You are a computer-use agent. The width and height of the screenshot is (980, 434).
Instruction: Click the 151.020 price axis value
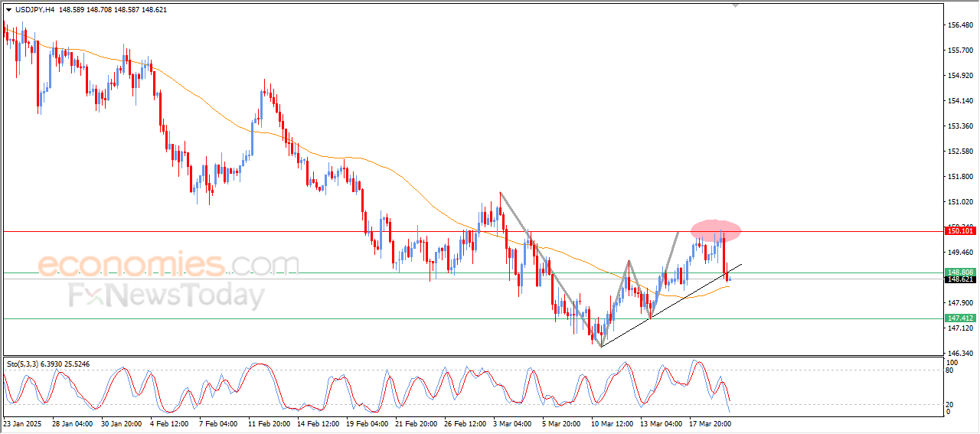click(960, 202)
